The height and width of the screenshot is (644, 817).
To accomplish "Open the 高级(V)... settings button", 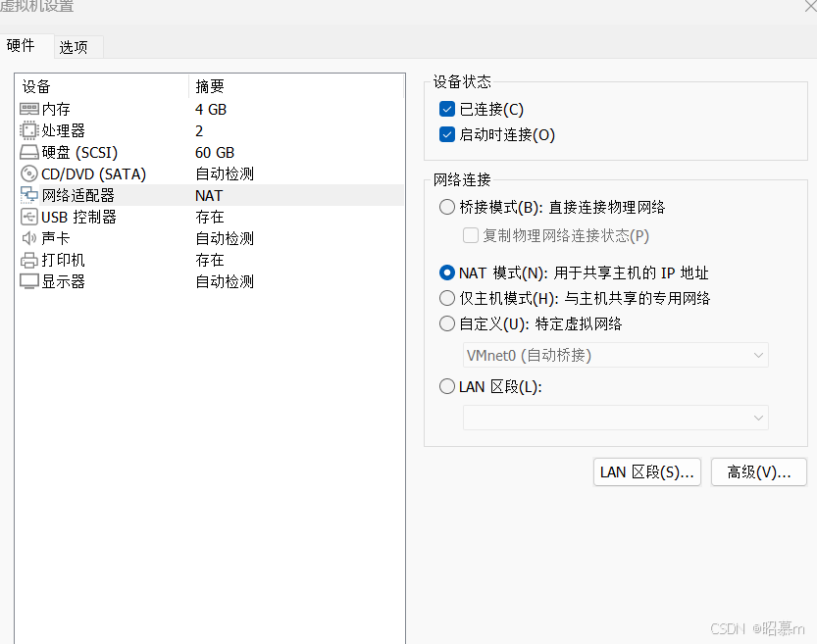I will [x=758, y=471].
